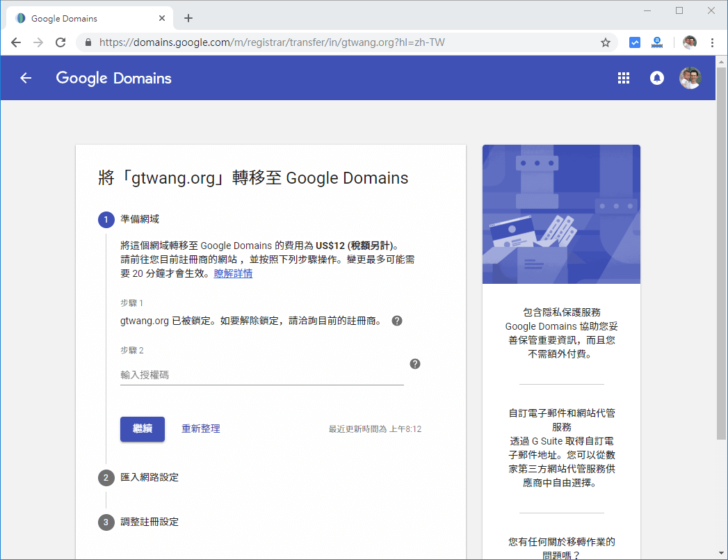Viewport: 728px width, 560px height.
Task: Click the 繼續 button to continue
Action: pos(142,429)
